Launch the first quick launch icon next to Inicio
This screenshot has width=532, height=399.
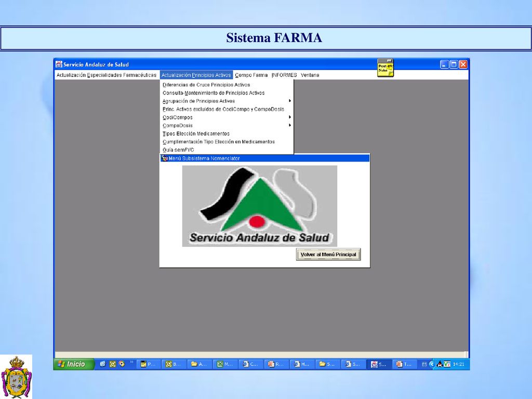[x=103, y=364]
